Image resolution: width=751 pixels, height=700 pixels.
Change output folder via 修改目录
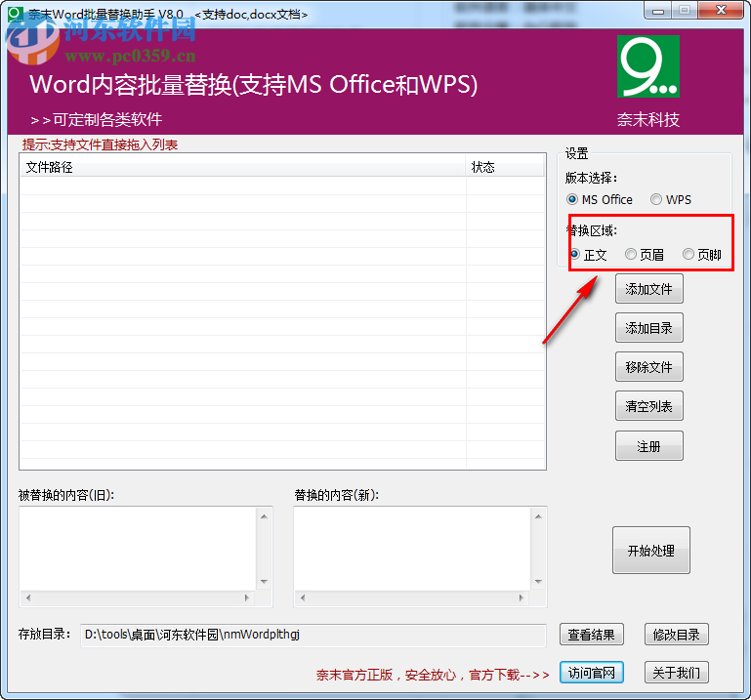pos(676,635)
